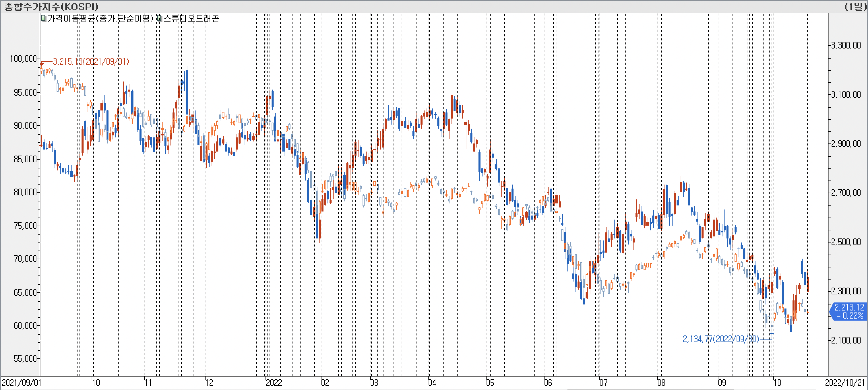Click the blue low-price cross marker
This screenshot has width=868, height=390.
pyautogui.click(x=772, y=334)
